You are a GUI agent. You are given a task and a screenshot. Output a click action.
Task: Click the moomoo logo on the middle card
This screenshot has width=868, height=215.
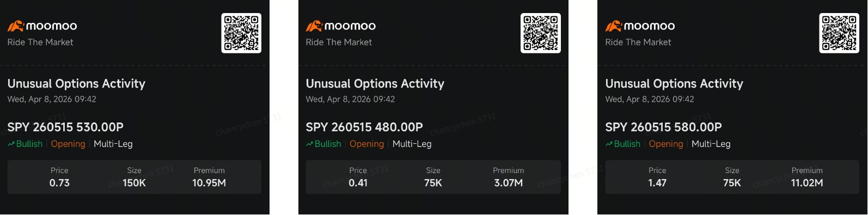(341, 26)
